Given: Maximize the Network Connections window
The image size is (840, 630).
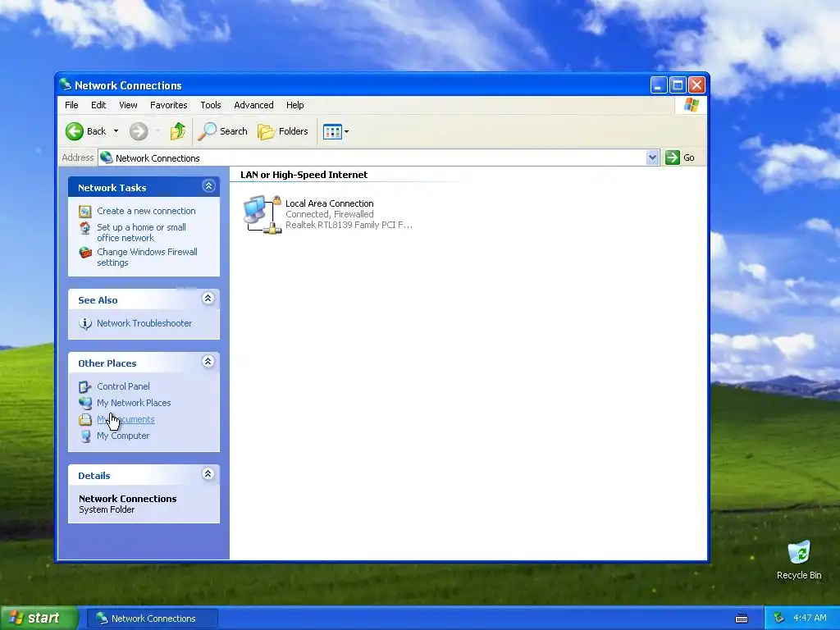Looking at the screenshot, I should tap(678, 84).
